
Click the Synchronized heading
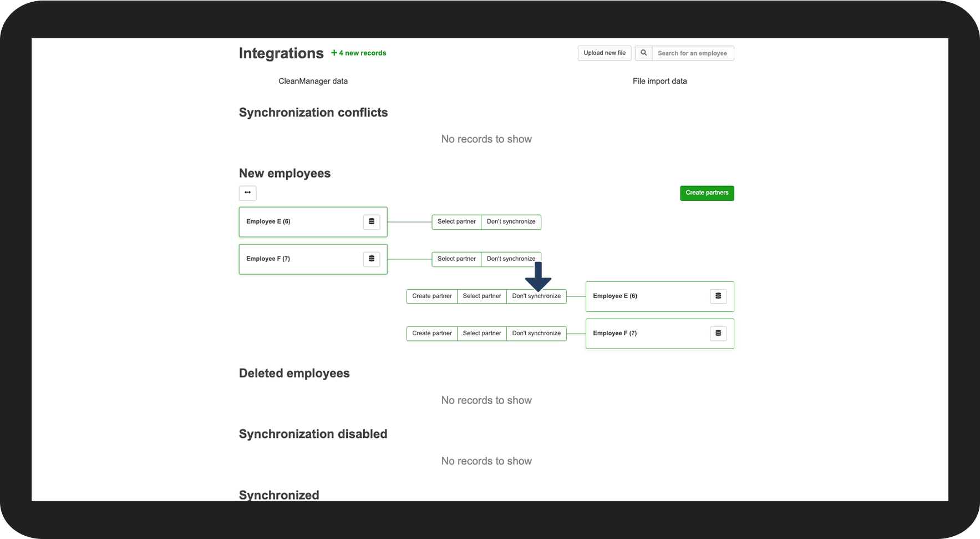tap(279, 495)
